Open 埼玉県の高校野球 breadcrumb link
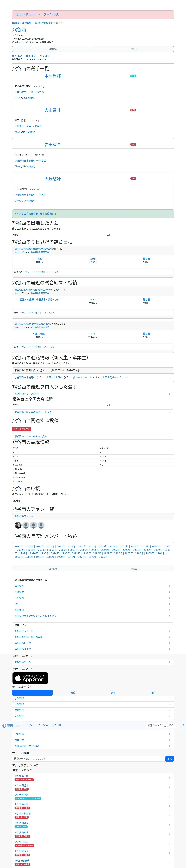Screen dimensions: 186x868 click(x=44, y=23)
